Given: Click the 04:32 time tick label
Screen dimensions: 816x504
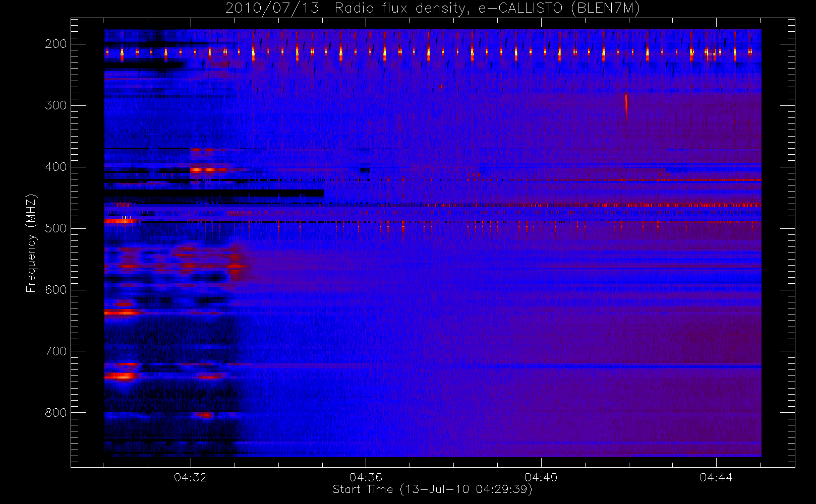Looking at the screenshot, I should (191, 477).
